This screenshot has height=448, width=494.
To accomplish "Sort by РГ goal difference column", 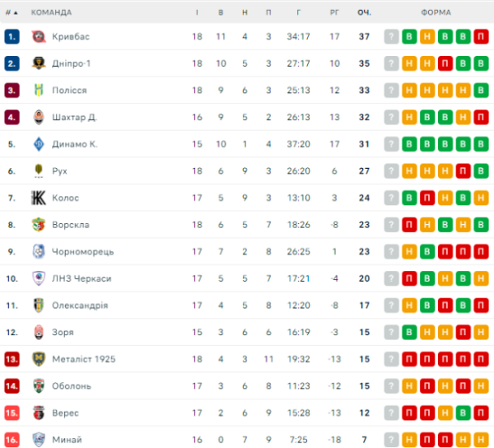I will (x=334, y=12).
